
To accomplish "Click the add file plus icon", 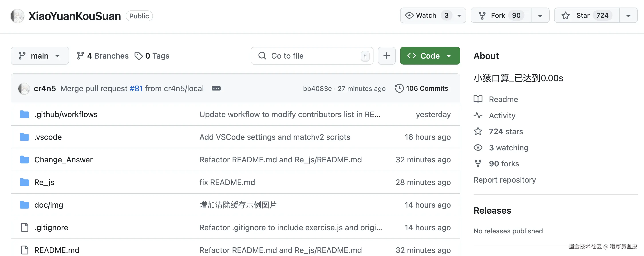I will [387, 56].
